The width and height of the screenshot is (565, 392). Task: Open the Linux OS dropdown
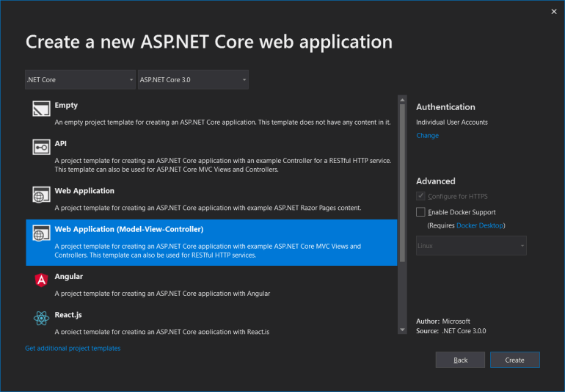(x=471, y=246)
